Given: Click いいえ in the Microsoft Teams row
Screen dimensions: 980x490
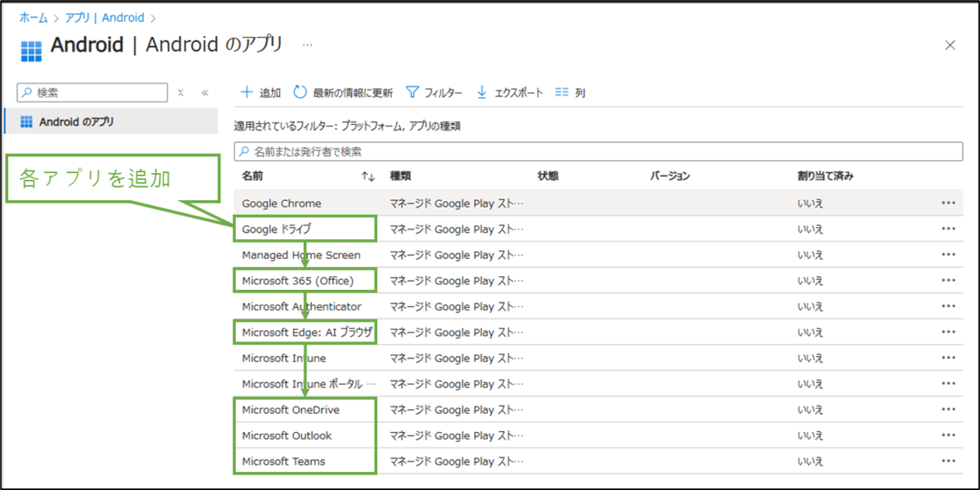Looking at the screenshot, I should tap(810, 461).
